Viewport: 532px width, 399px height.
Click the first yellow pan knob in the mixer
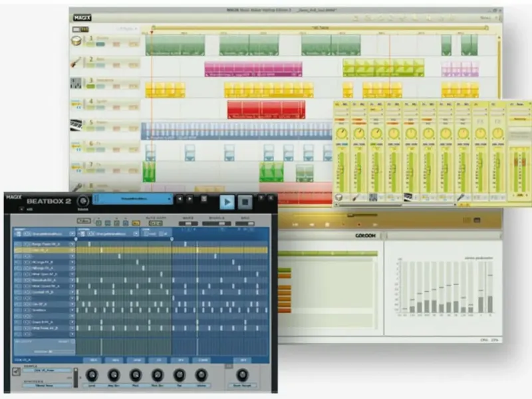coord(342,134)
